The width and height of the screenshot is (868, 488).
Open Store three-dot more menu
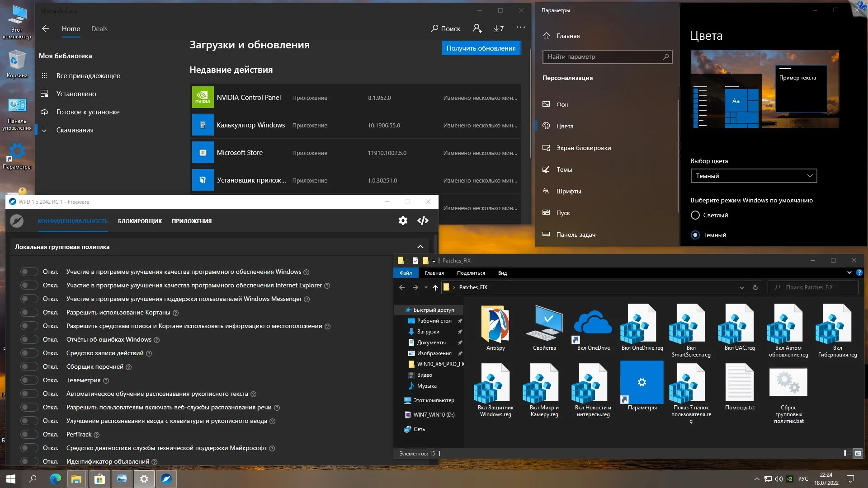(x=521, y=28)
